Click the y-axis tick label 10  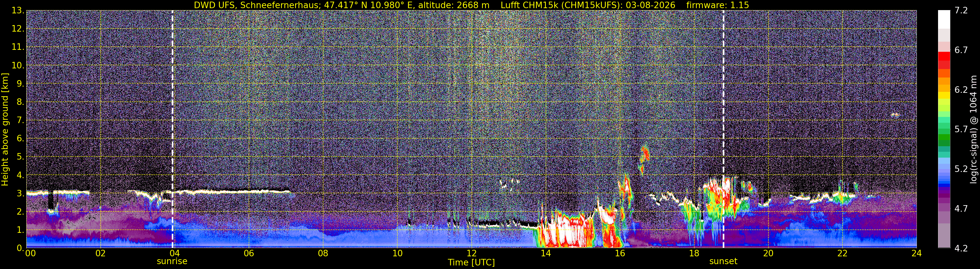pos(18,65)
